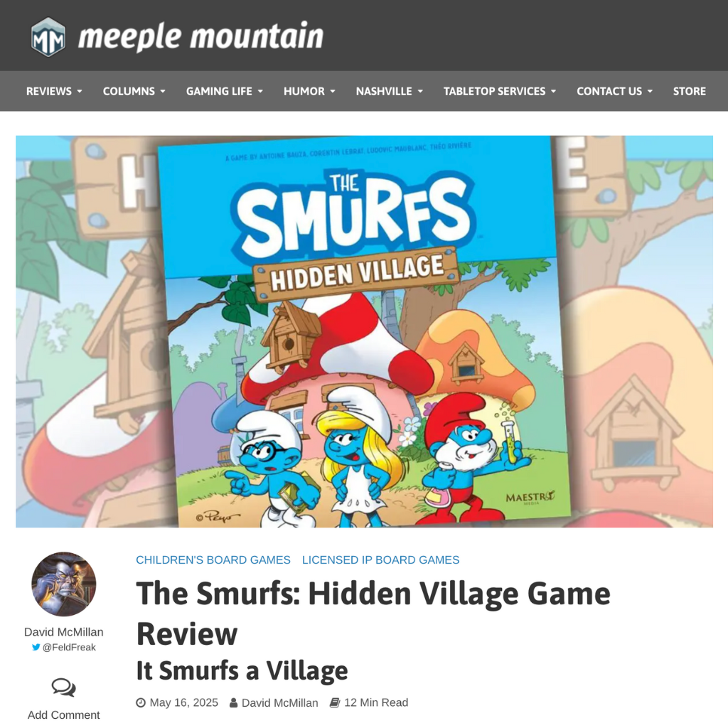Expand the Reviews dropdown menu

[x=54, y=92]
